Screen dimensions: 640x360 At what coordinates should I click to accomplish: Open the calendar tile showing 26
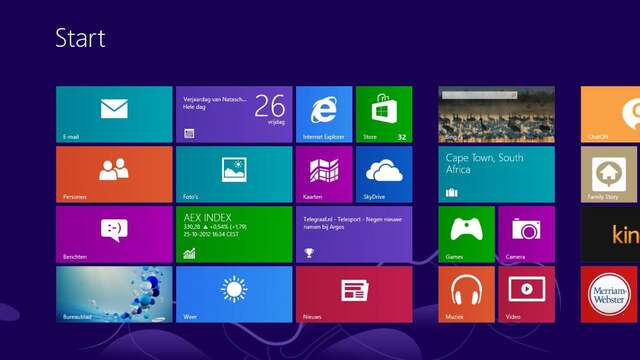pyautogui.click(x=234, y=114)
